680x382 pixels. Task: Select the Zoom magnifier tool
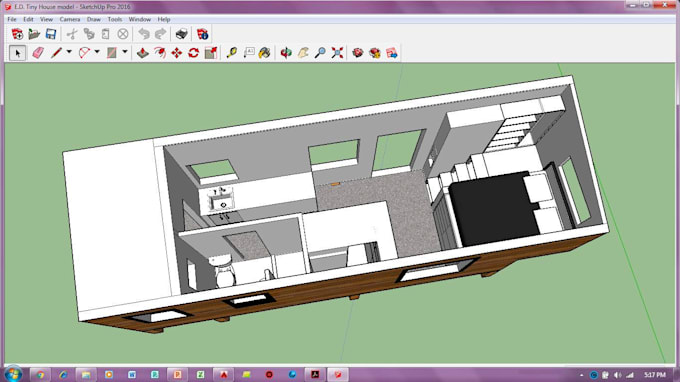coord(320,53)
